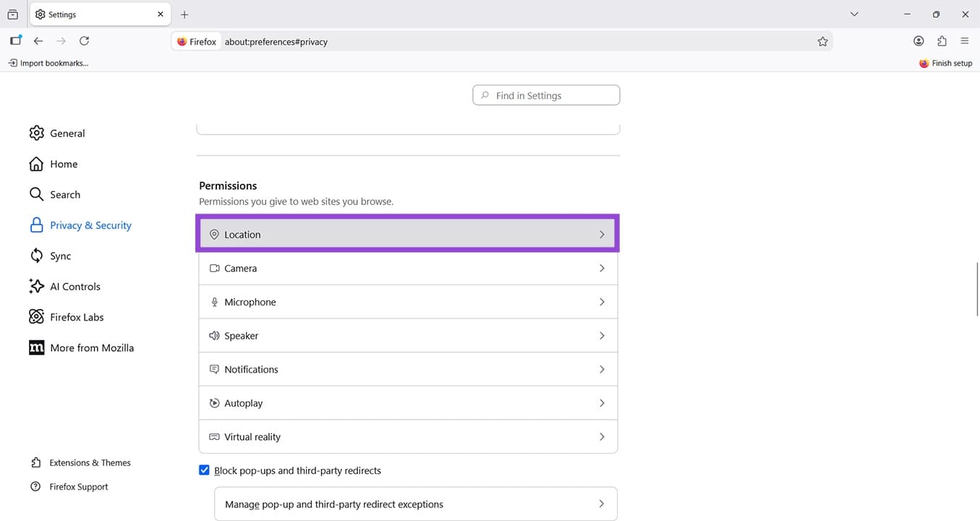Open the Firefox application menu
This screenshot has height=521, width=980.
tap(965, 41)
